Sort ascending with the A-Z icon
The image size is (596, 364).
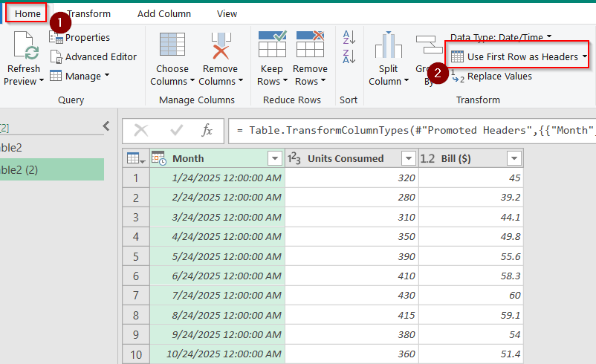(349, 37)
